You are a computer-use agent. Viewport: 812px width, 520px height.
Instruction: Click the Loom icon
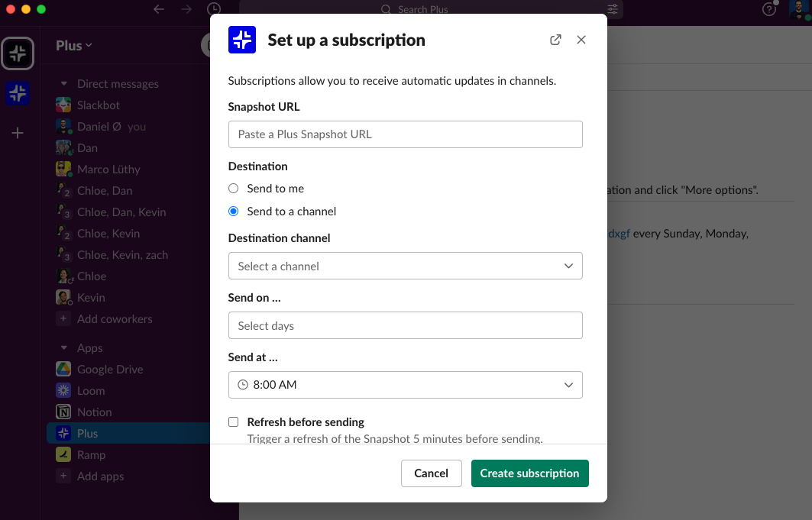click(x=63, y=391)
